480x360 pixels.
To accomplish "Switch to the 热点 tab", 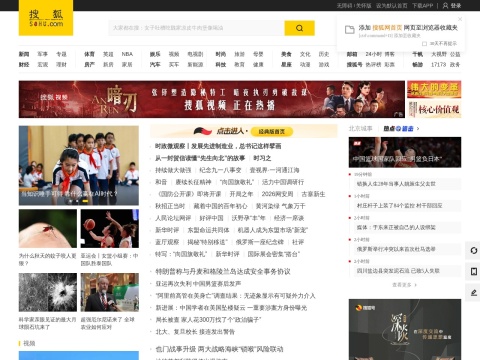I will click(x=398, y=129).
